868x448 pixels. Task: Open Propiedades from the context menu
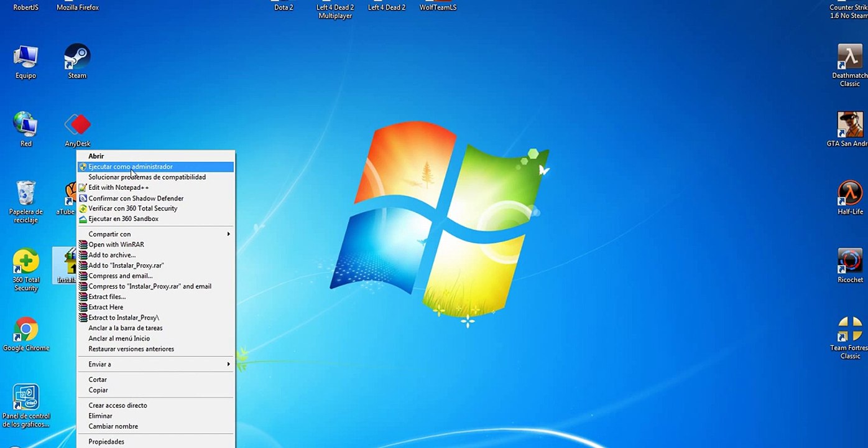coord(155,442)
